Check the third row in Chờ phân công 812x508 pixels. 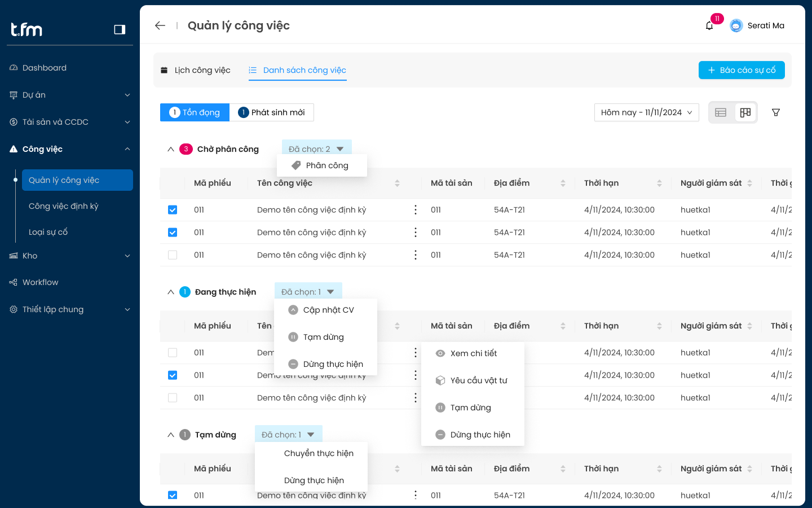(173, 255)
